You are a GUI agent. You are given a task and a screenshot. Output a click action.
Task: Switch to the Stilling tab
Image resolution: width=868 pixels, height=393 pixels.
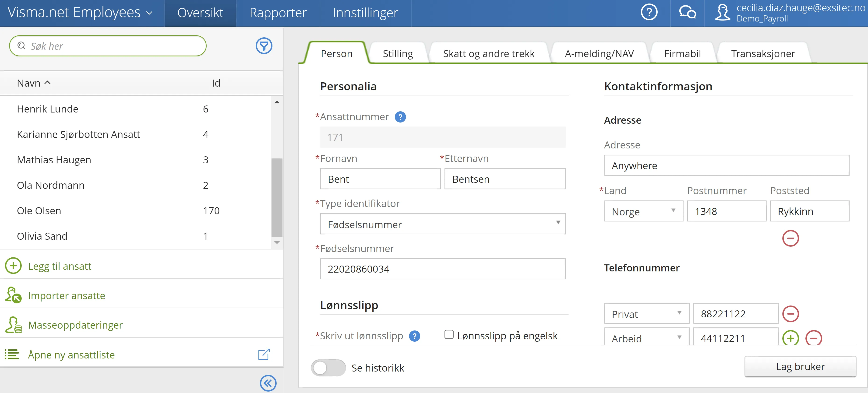coord(398,53)
